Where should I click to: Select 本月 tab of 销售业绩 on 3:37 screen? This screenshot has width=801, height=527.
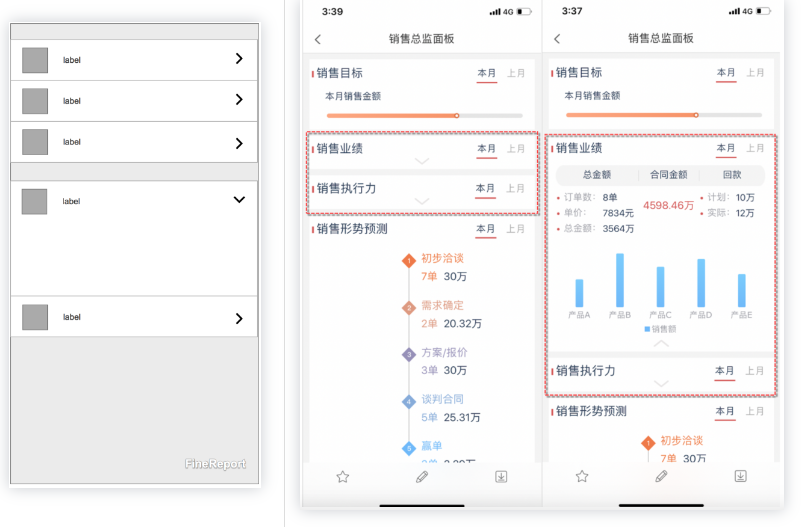[726, 149]
